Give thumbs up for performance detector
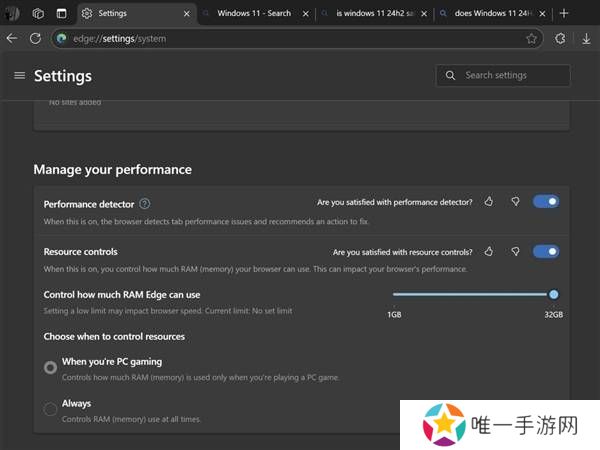Image resolution: width=600 pixels, height=450 pixels. point(489,201)
